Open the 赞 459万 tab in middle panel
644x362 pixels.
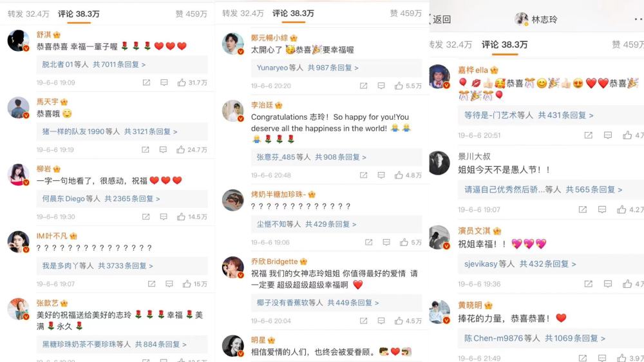(x=406, y=13)
